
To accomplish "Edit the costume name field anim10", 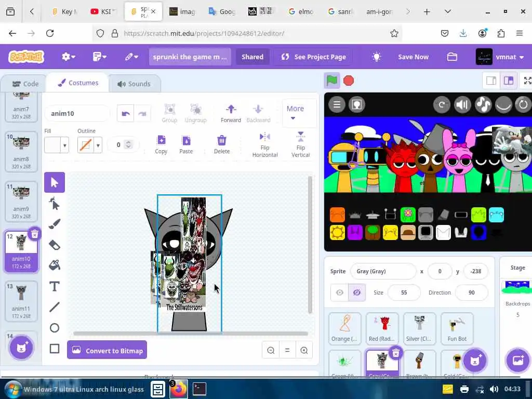I will coord(77,114).
